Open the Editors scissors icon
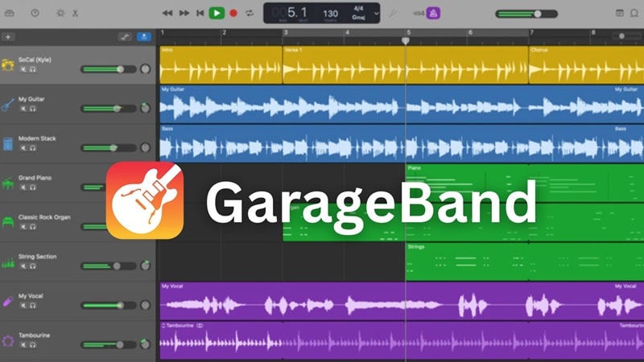Screen dimensions: 644x362 coord(75,13)
